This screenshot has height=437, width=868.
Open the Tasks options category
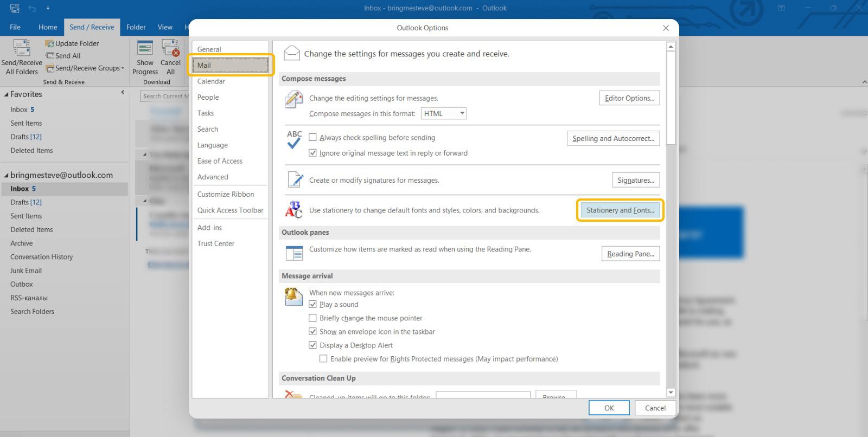[230, 113]
